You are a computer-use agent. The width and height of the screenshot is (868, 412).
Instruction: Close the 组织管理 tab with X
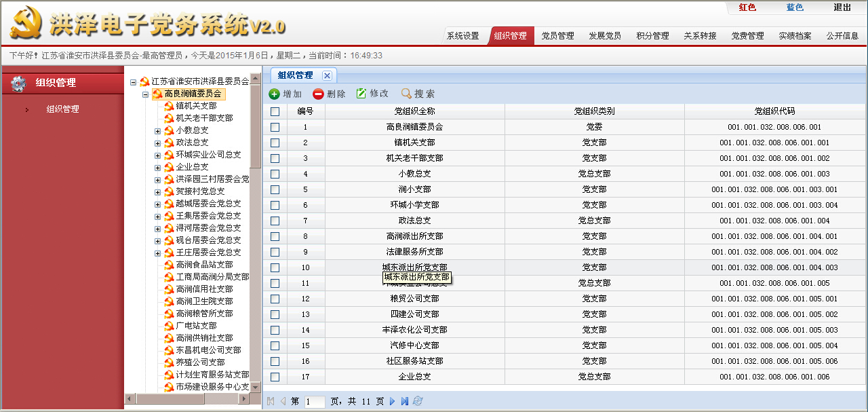(x=327, y=75)
